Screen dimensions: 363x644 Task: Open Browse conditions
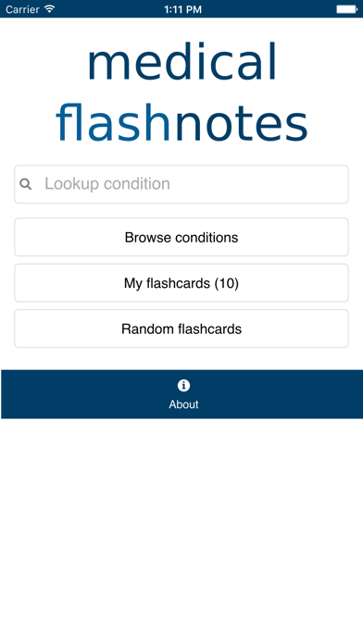181,237
